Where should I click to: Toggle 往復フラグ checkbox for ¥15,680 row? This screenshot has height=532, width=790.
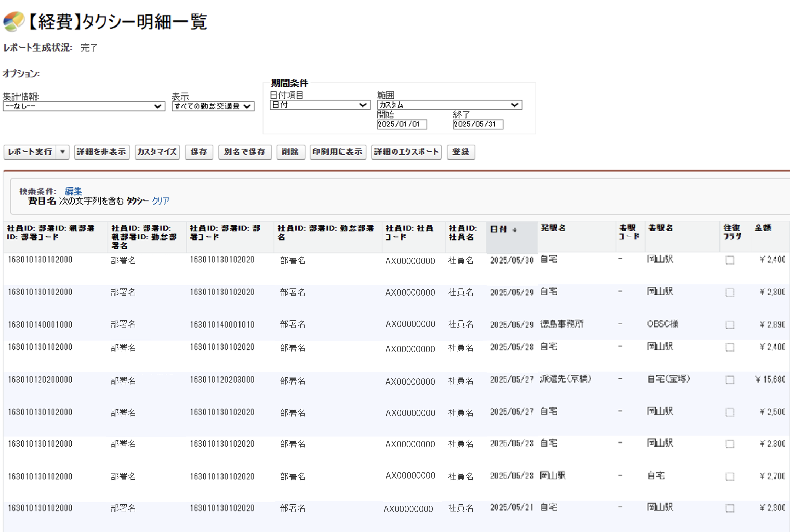730,380
